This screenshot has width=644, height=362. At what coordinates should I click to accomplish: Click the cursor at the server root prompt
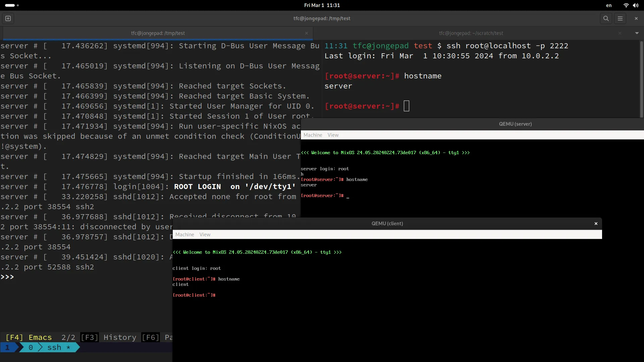[407, 106]
